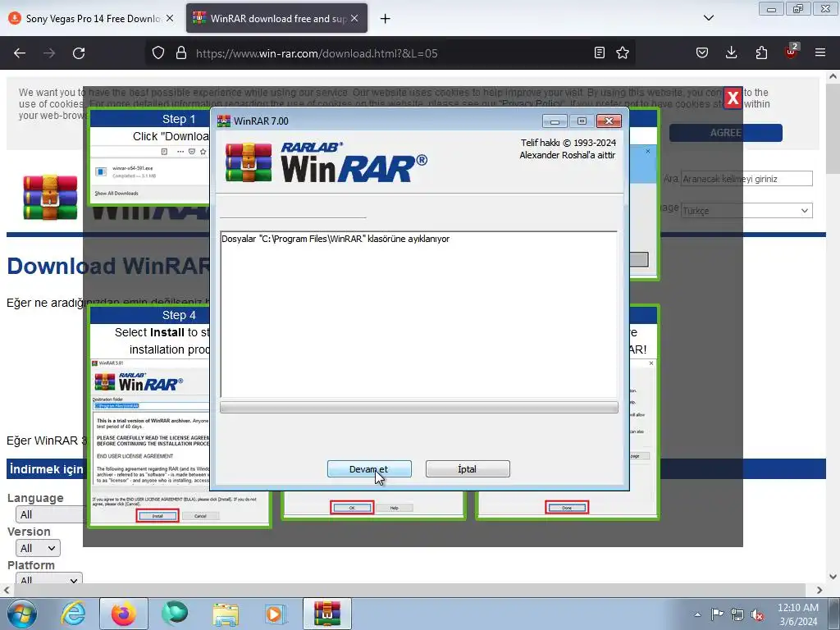840x630 pixels.
Task: Open a new browser tab
Action: pyautogui.click(x=386, y=19)
